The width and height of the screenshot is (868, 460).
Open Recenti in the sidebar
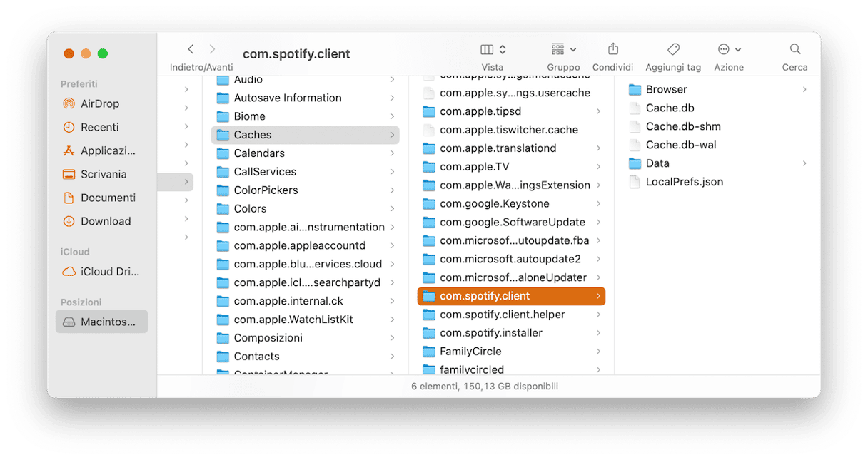coord(101,127)
